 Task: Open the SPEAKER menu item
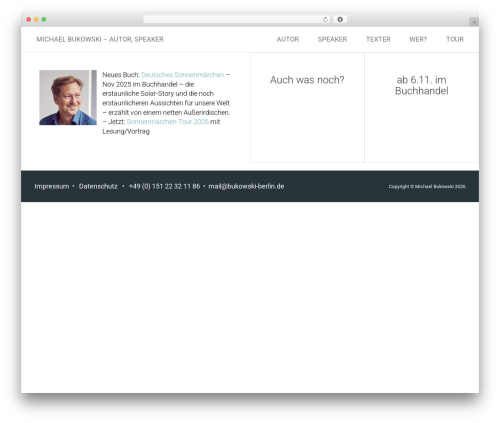coord(332,39)
